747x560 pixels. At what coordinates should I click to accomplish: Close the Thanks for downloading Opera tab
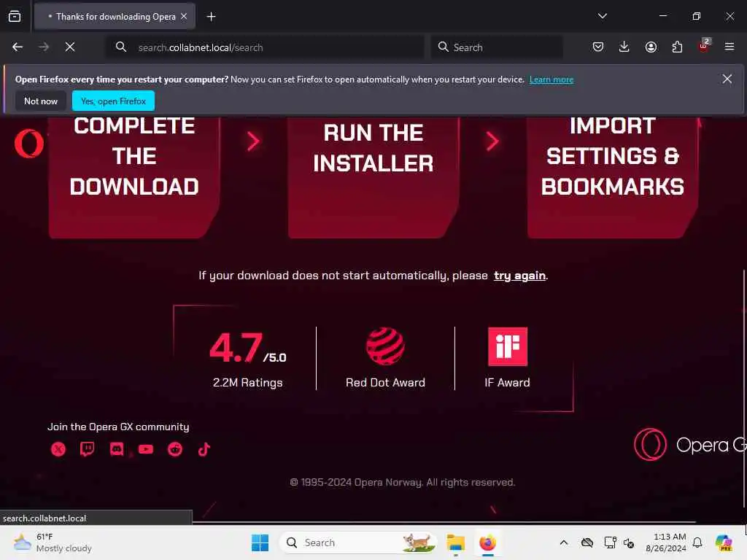pyautogui.click(x=184, y=16)
